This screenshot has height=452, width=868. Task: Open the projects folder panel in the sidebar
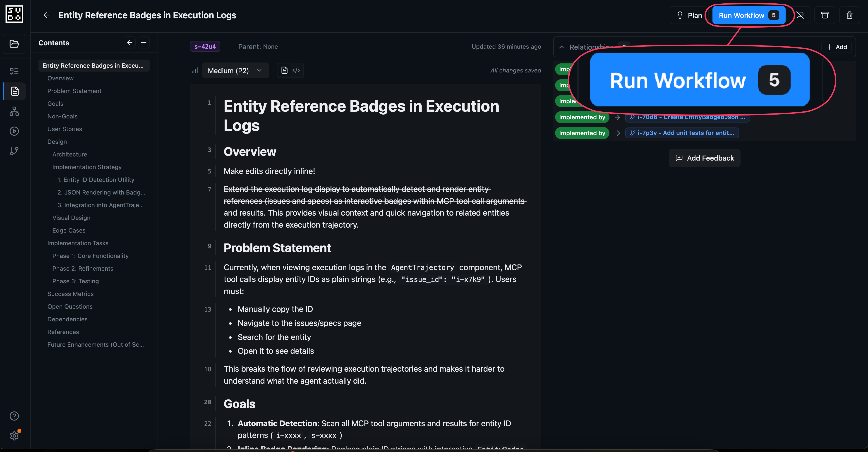pyautogui.click(x=14, y=44)
